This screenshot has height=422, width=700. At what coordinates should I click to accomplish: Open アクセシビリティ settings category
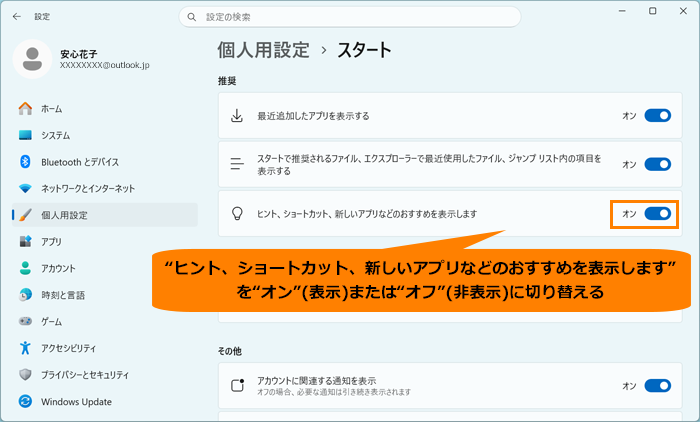pyautogui.click(x=105, y=348)
